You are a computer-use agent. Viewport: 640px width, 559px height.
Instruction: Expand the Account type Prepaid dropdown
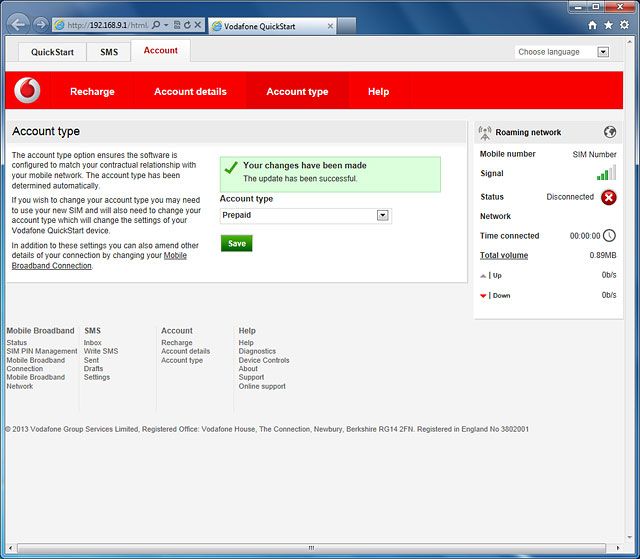pyautogui.click(x=382, y=215)
